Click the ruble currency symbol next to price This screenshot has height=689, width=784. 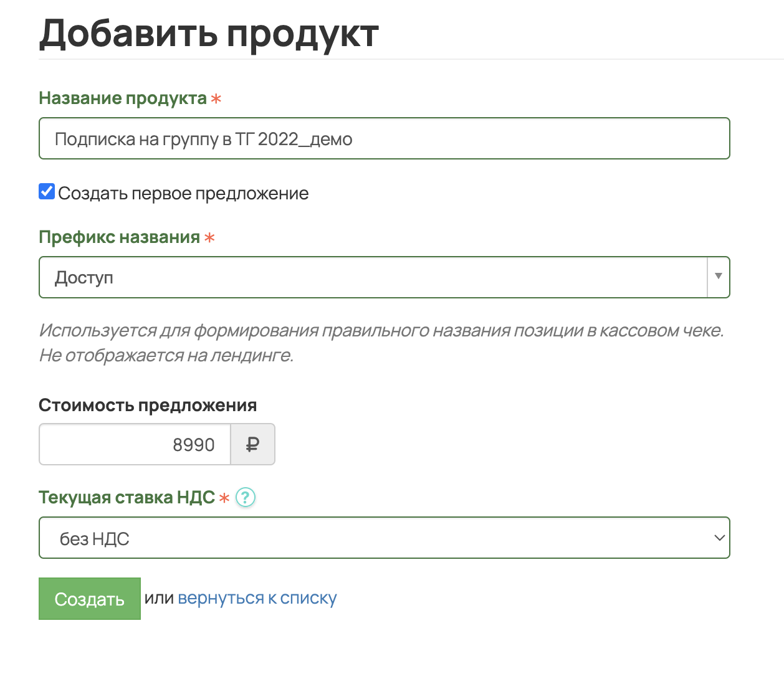pos(252,445)
